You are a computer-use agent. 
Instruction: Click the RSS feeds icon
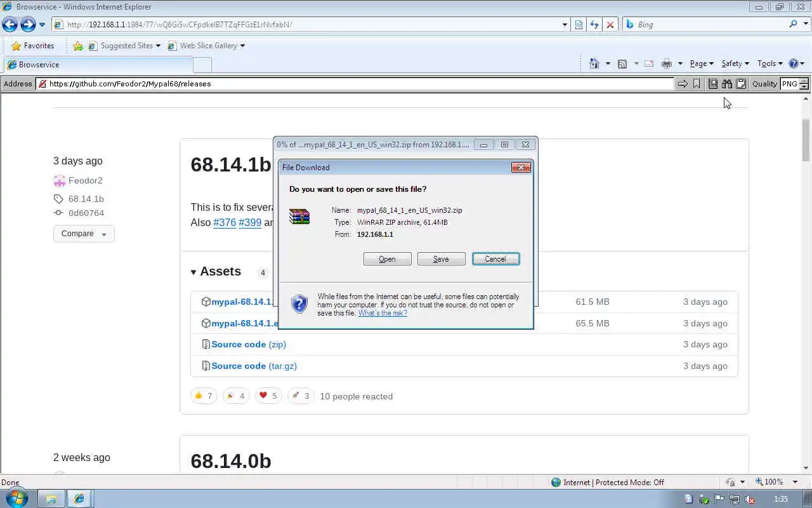(622, 63)
